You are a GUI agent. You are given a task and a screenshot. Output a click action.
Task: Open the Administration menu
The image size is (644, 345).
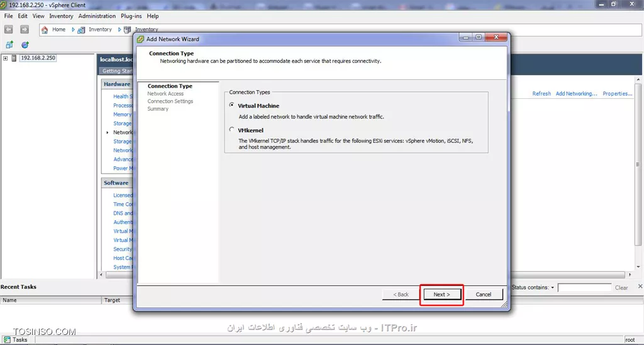(97, 16)
